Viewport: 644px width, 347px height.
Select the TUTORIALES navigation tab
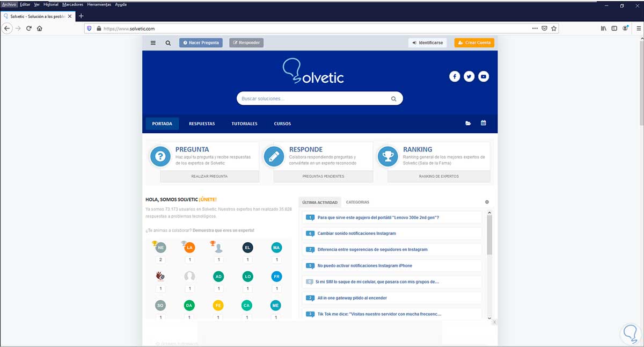click(244, 124)
